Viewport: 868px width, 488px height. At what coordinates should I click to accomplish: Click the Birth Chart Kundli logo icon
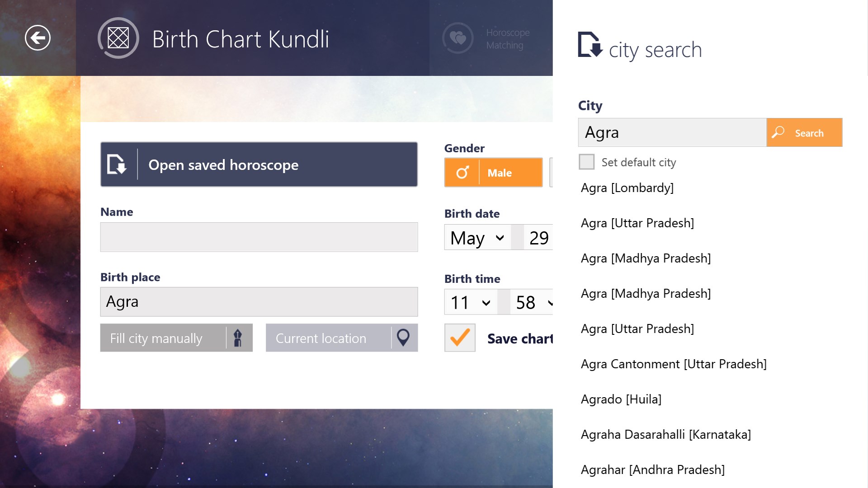118,38
